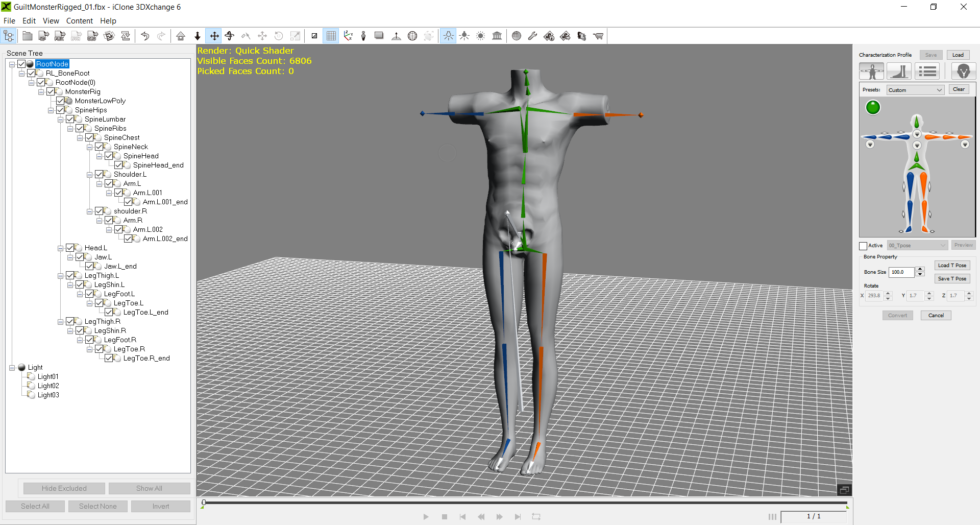Click the museum building toolbar icon
980x525 pixels.
pyautogui.click(x=497, y=36)
